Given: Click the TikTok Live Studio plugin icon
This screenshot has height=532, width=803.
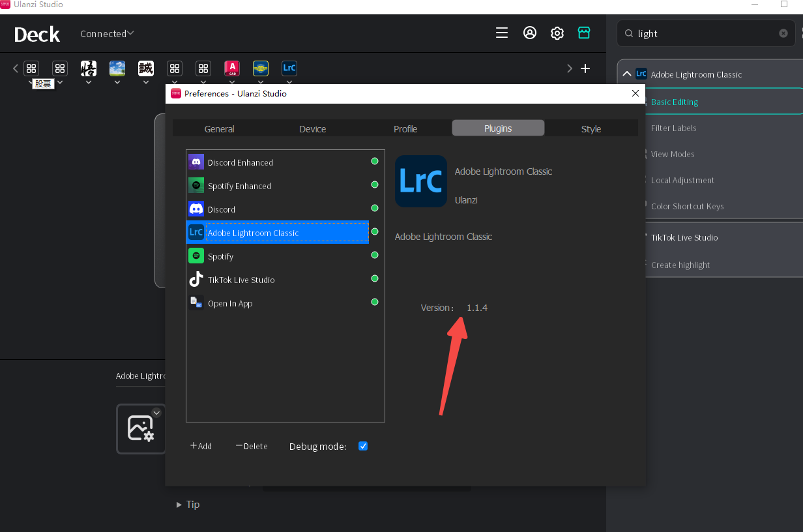Looking at the screenshot, I should tap(196, 279).
